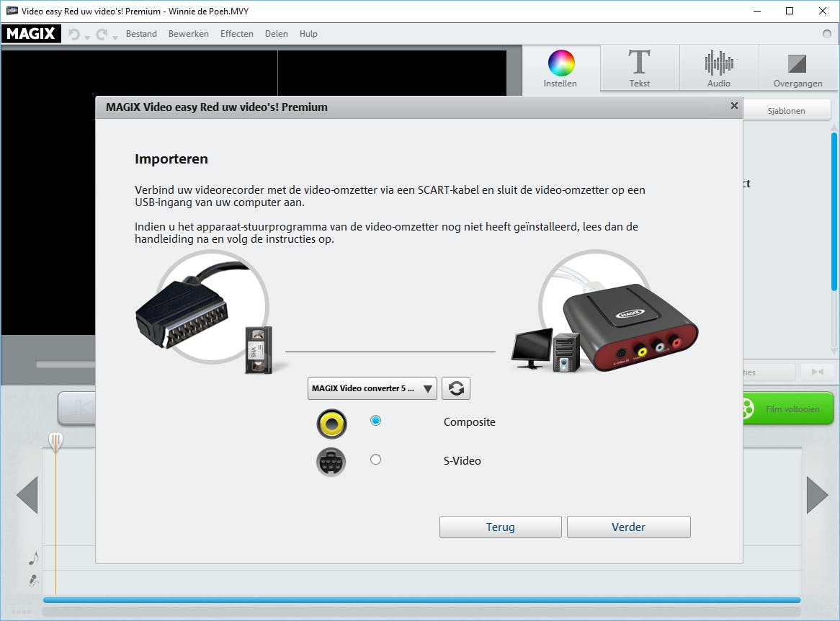
Task: Click Film voltooien green button
Action: [789, 408]
